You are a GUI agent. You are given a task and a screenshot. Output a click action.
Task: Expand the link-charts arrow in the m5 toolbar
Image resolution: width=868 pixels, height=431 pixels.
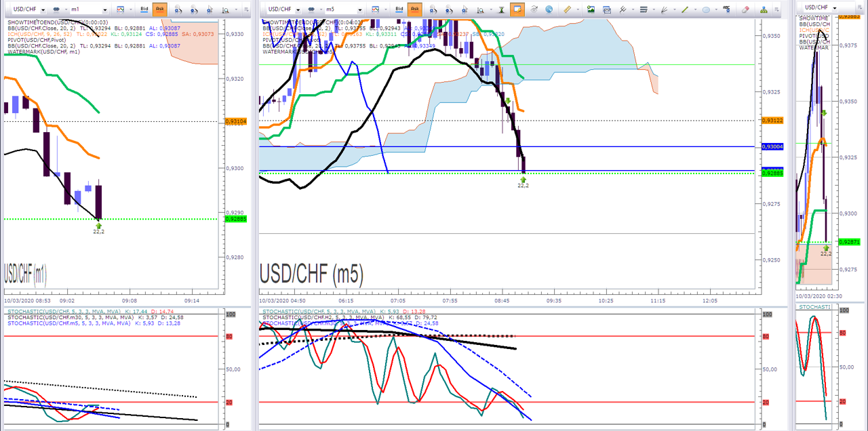click(x=321, y=9)
